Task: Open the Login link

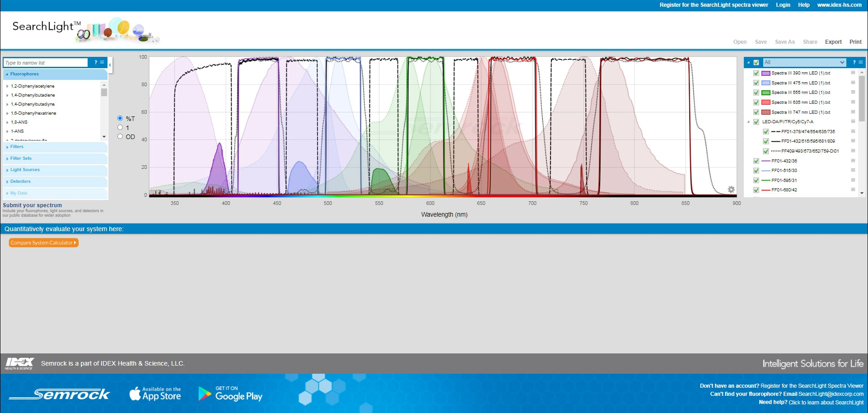Action: pos(783,5)
